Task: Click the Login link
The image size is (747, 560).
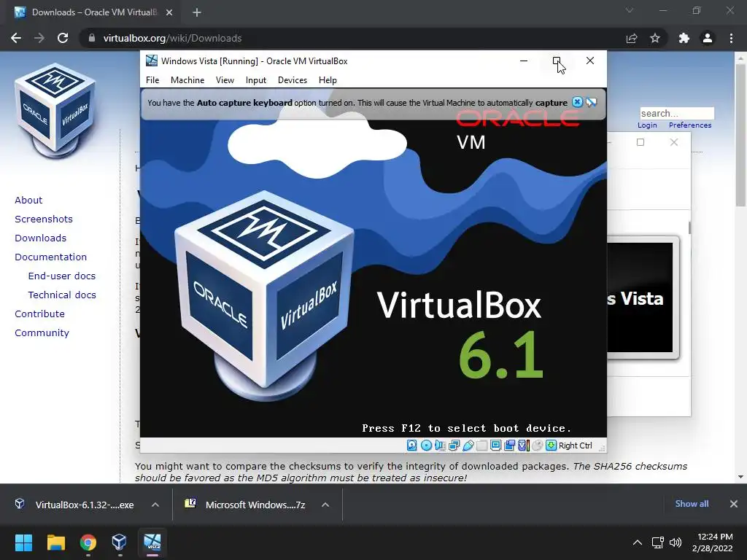Action: pos(647,125)
